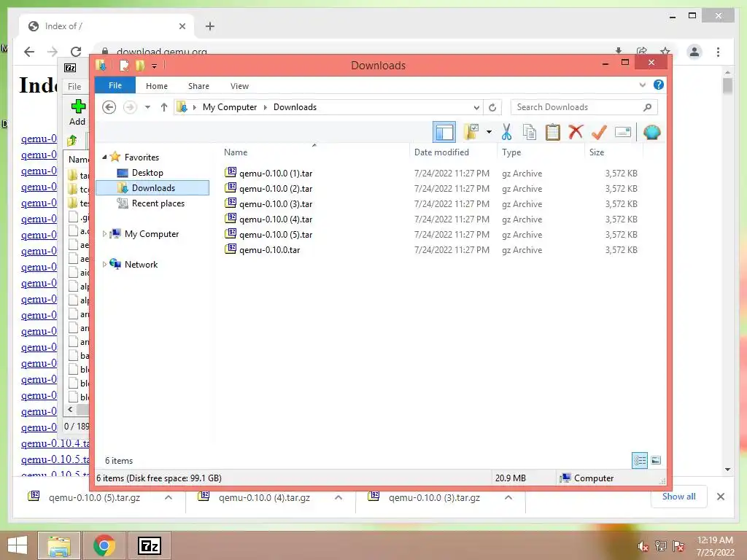Click the 7-Zip taskbar icon
The height and width of the screenshot is (560, 747).
click(149, 545)
